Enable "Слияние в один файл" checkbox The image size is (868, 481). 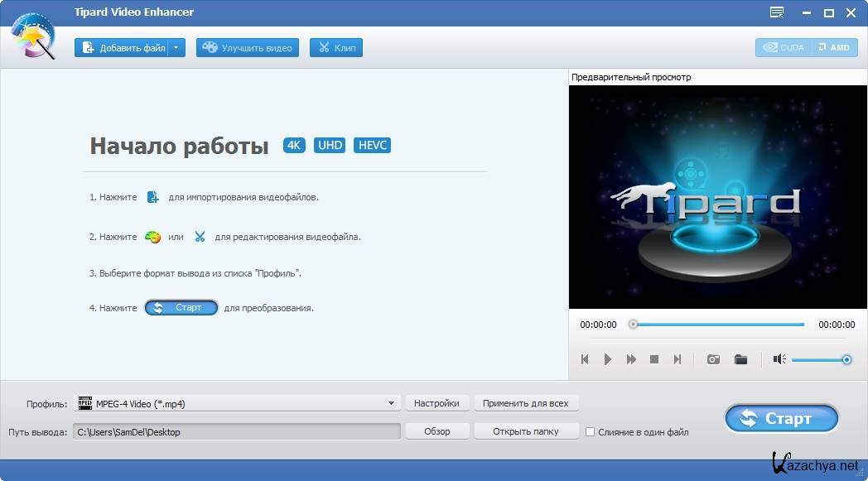(591, 432)
